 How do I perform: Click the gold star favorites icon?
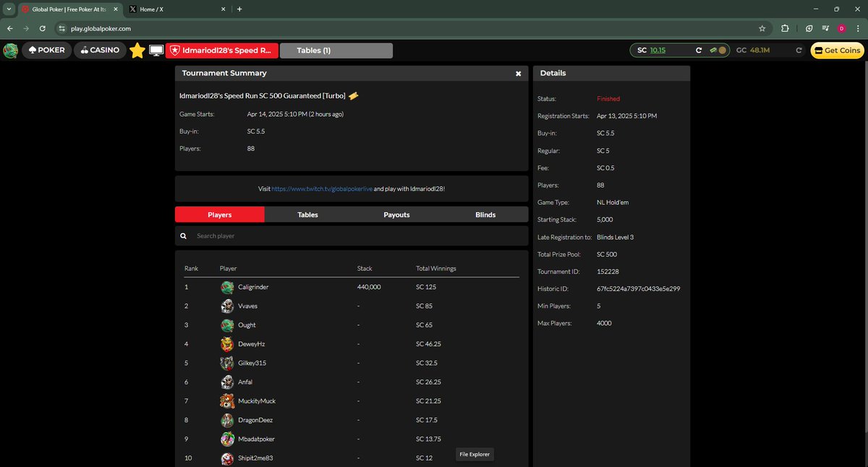click(137, 51)
